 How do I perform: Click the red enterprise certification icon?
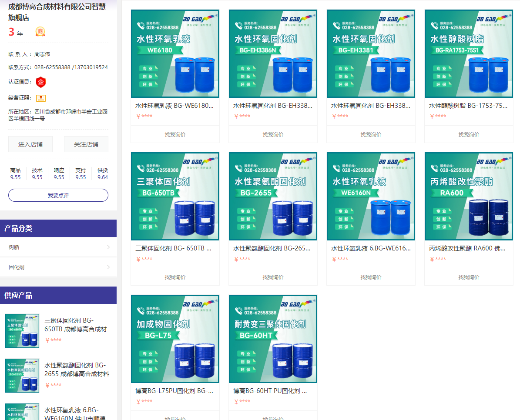tap(41, 82)
